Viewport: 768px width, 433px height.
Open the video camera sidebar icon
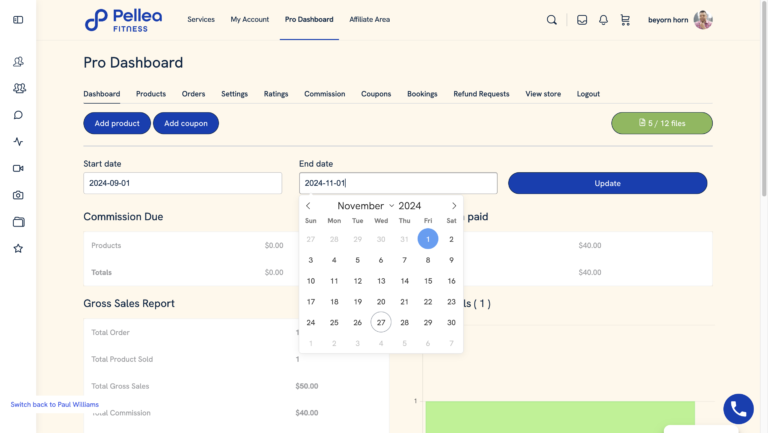coord(18,168)
